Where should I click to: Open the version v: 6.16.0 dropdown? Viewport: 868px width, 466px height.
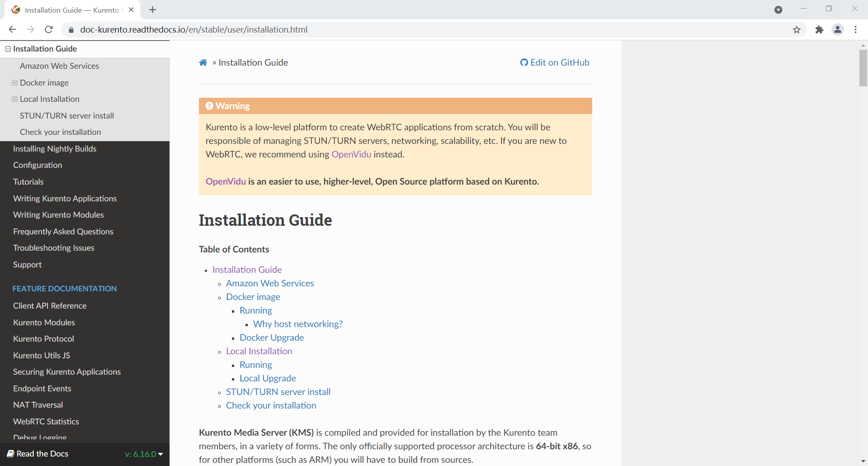(x=144, y=454)
